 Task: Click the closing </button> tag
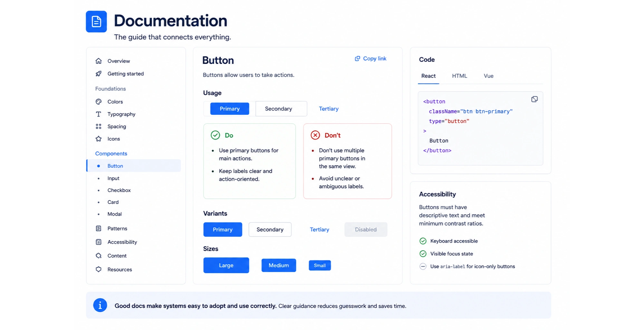coord(437,150)
